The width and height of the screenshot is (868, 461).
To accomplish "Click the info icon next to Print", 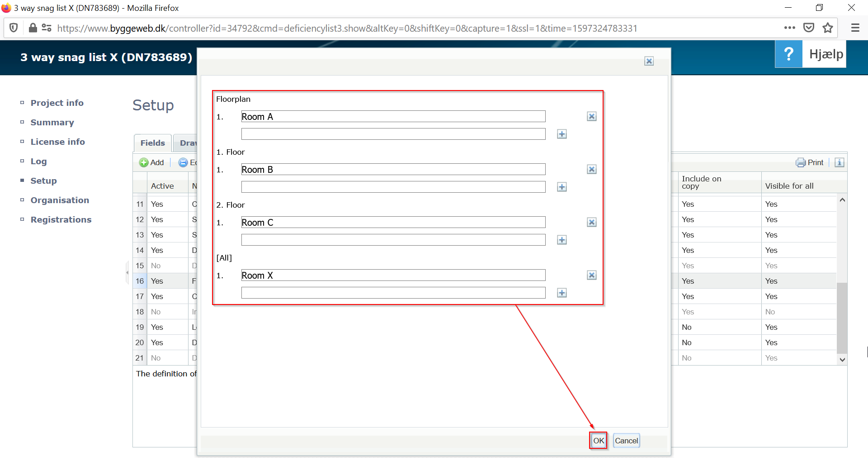I will pyautogui.click(x=839, y=162).
